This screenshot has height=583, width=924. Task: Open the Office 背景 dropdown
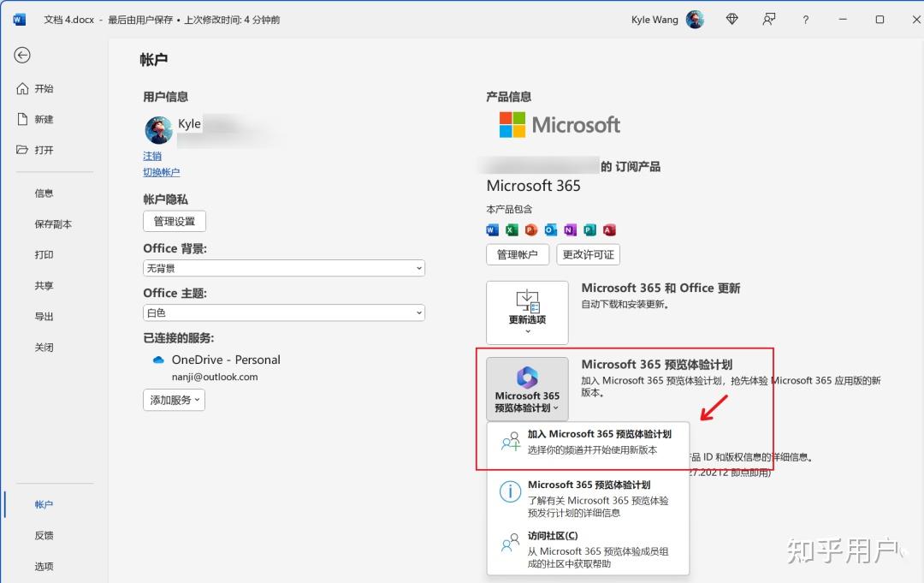coord(283,268)
